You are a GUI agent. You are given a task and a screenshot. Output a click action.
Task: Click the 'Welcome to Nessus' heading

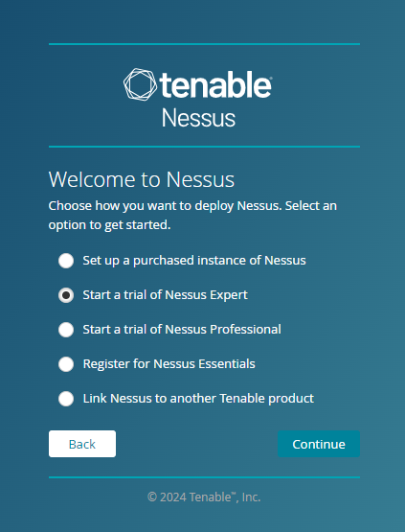point(142,179)
